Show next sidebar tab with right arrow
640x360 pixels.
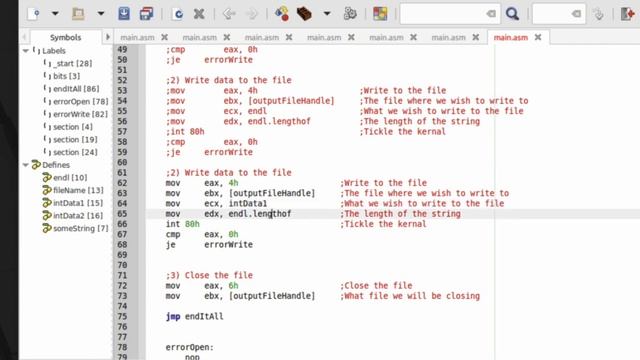point(108,37)
